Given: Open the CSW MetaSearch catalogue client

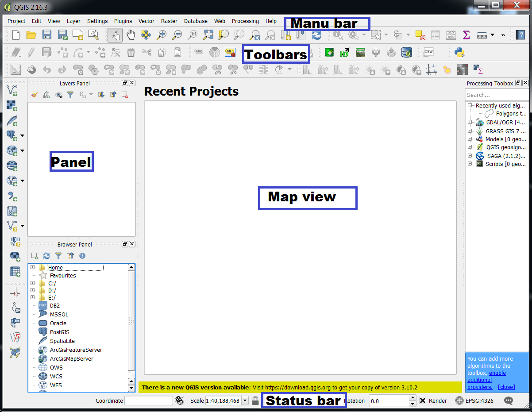Looking at the screenshot, I should [x=428, y=53].
